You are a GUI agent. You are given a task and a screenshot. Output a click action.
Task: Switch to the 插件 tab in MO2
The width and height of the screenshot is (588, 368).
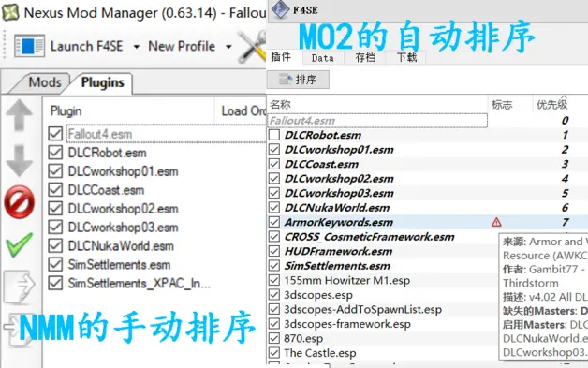[281, 57]
